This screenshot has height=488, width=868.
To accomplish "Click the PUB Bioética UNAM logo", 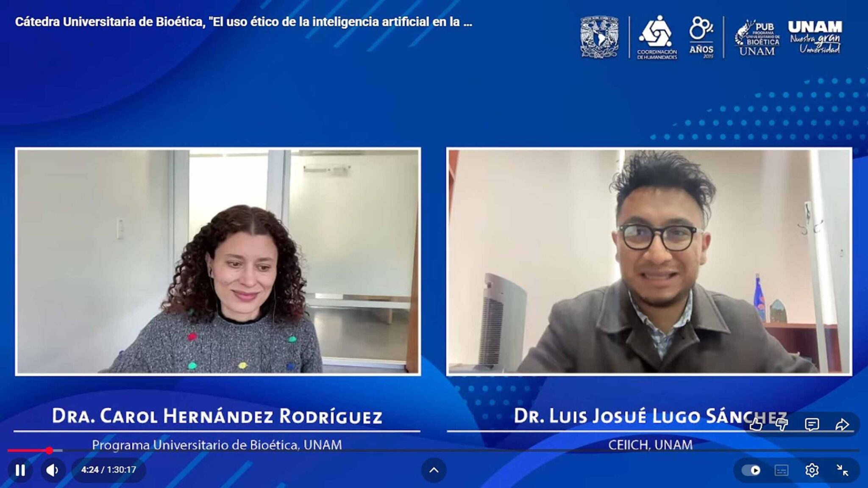I will click(757, 38).
